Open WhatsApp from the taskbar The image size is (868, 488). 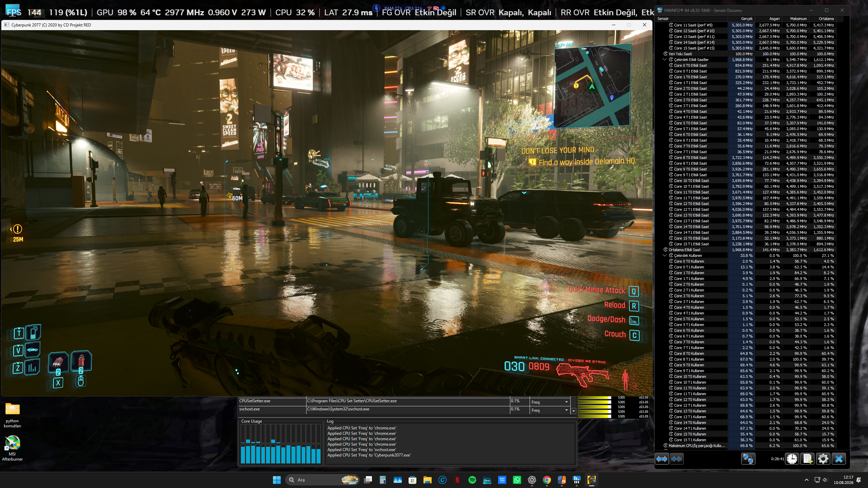[517, 480]
